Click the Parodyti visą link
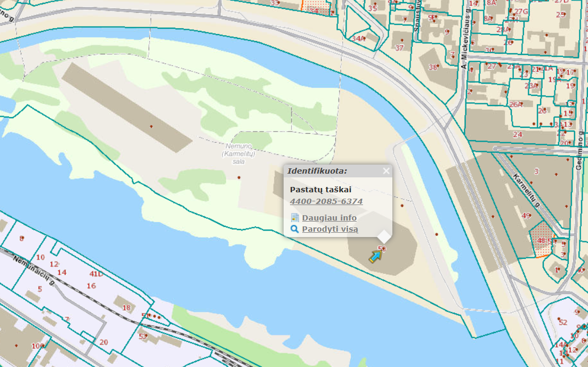Image resolution: width=588 pixels, height=367 pixels. [x=329, y=229]
